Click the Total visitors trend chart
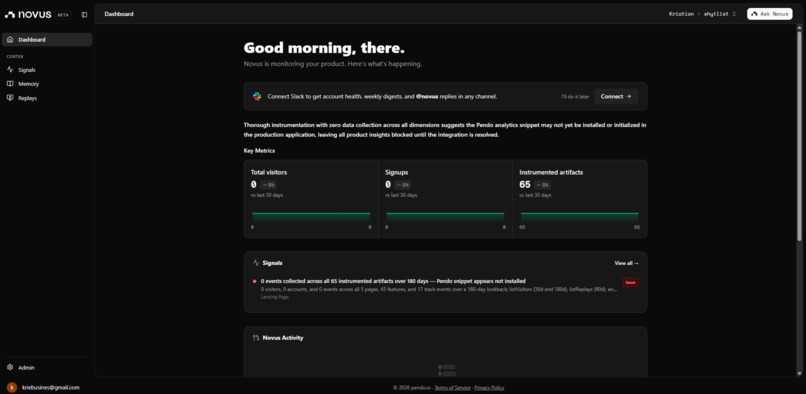 [x=311, y=217]
